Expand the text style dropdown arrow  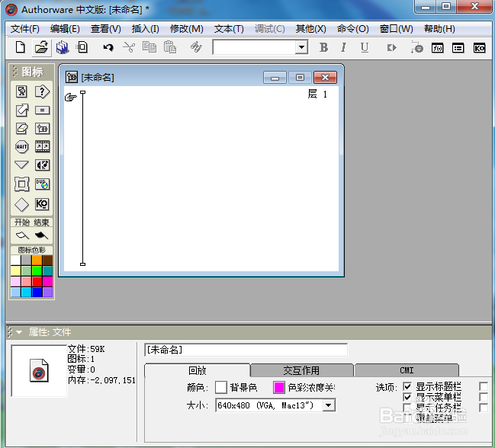(301, 47)
